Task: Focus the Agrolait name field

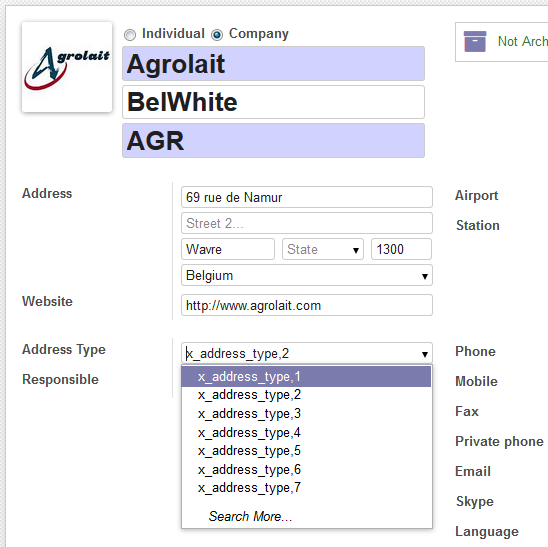Action: [273, 64]
